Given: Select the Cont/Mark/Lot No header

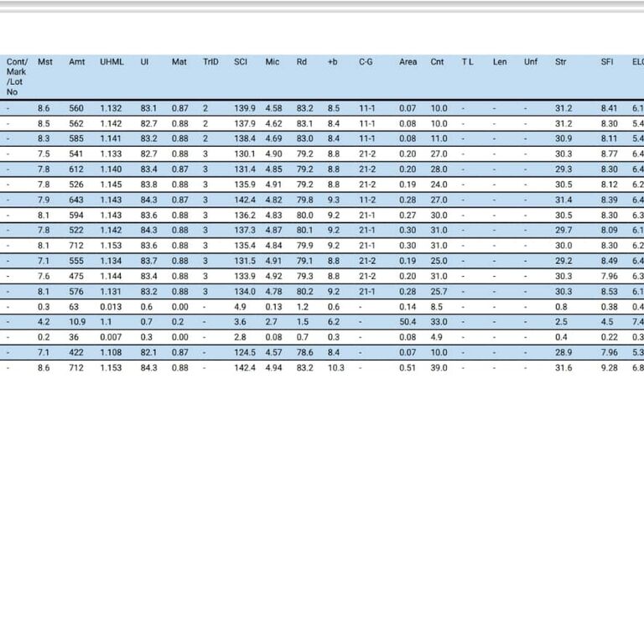Looking at the screenshot, I should pyautogui.click(x=17, y=77).
